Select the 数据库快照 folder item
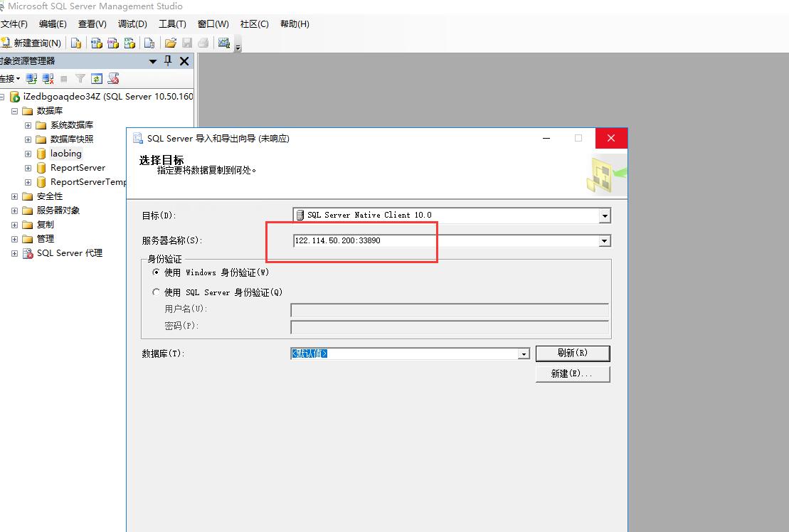789x532 pixels. (71, 139)
